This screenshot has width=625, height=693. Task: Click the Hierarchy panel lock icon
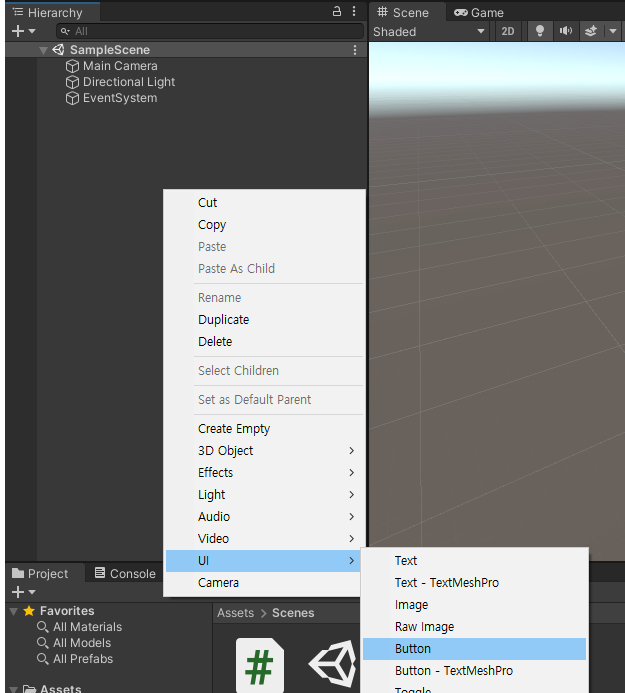pos(337,11)
